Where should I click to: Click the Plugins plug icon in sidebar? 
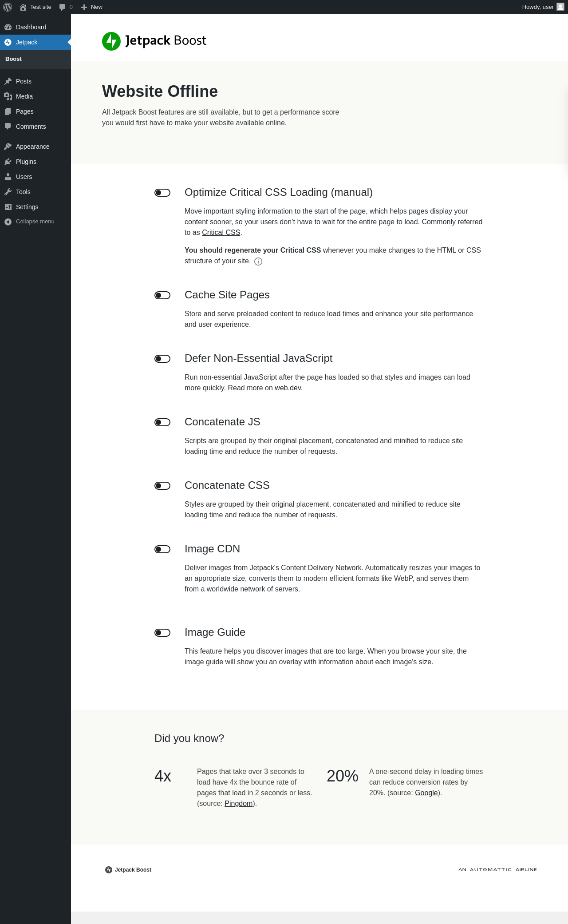[x=8, y=162]
